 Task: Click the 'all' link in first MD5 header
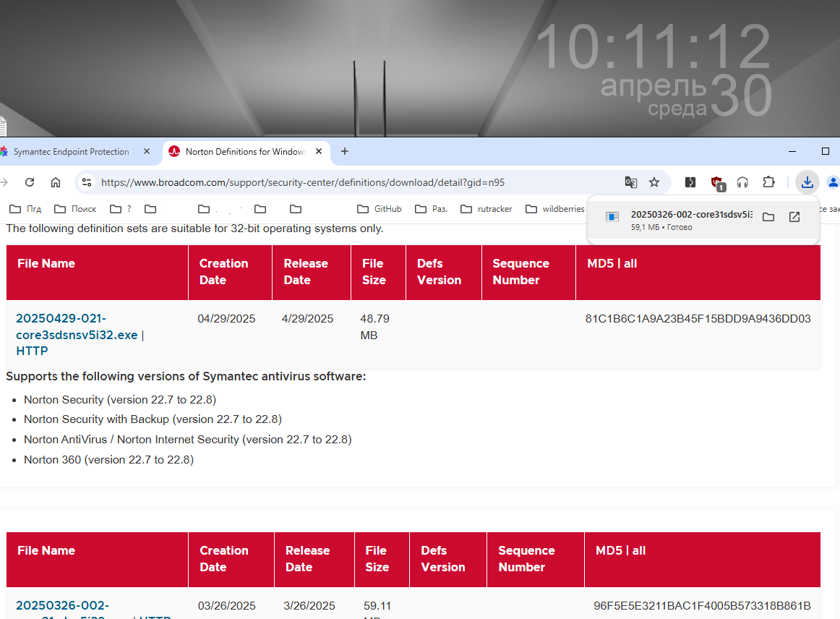click(x=630, y=263)
